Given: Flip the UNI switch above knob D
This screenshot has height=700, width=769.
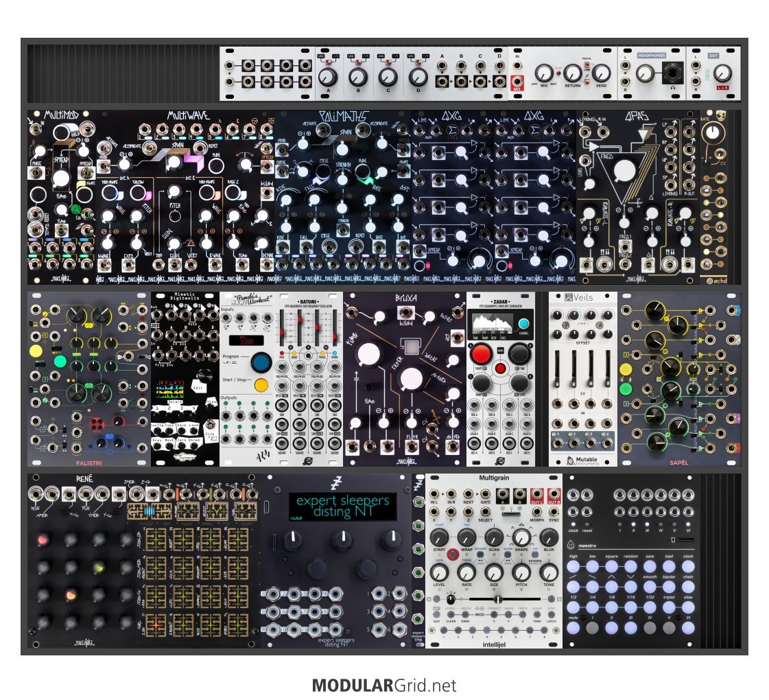Looking at the screenshot, I should pos(418,62).
